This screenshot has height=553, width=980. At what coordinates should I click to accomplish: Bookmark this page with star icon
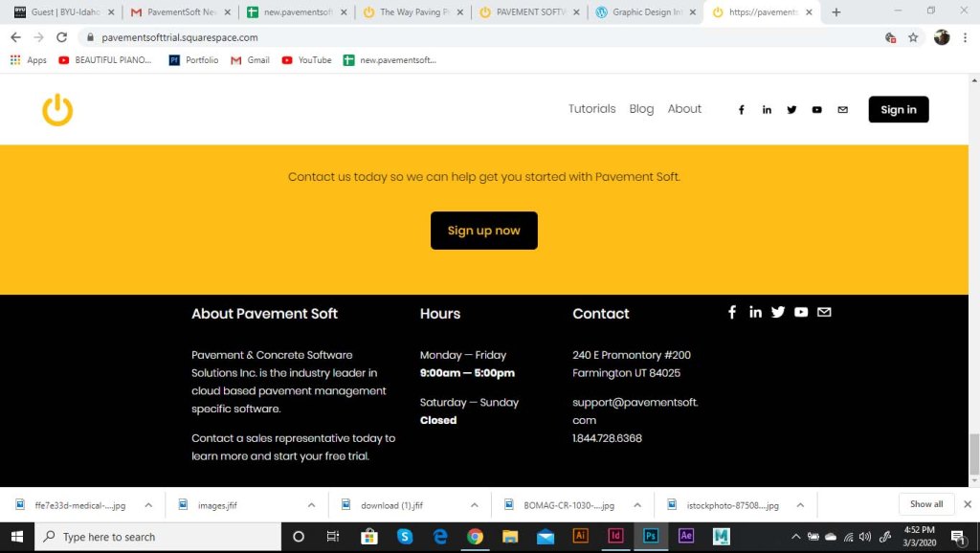(913, 37)
